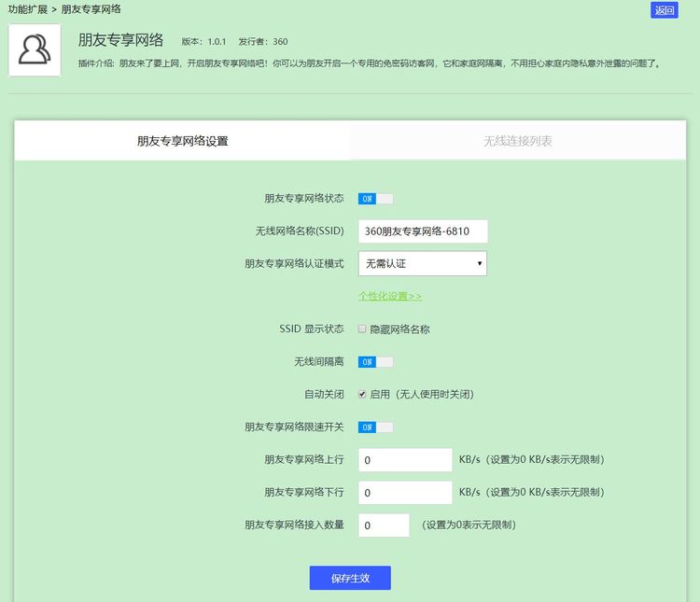Toggle the 无线间隔离 switch
This screenshot has width=700, height=602.
point(375,362)
